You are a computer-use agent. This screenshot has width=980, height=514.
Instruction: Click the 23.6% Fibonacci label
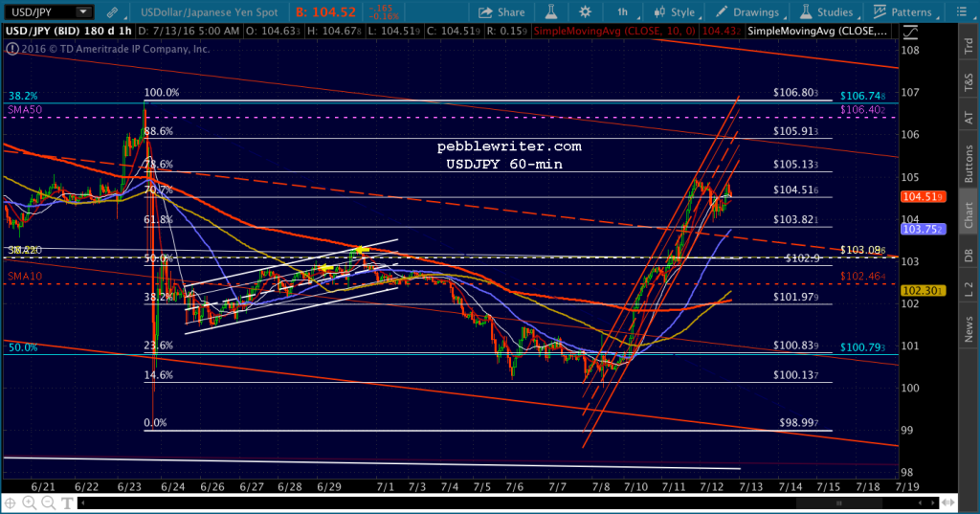(x=158, y=346)
